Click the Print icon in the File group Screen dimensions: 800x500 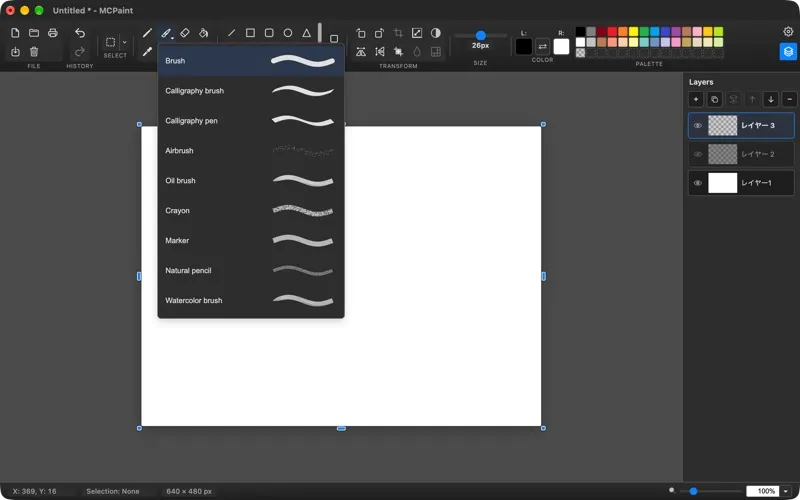53,33
